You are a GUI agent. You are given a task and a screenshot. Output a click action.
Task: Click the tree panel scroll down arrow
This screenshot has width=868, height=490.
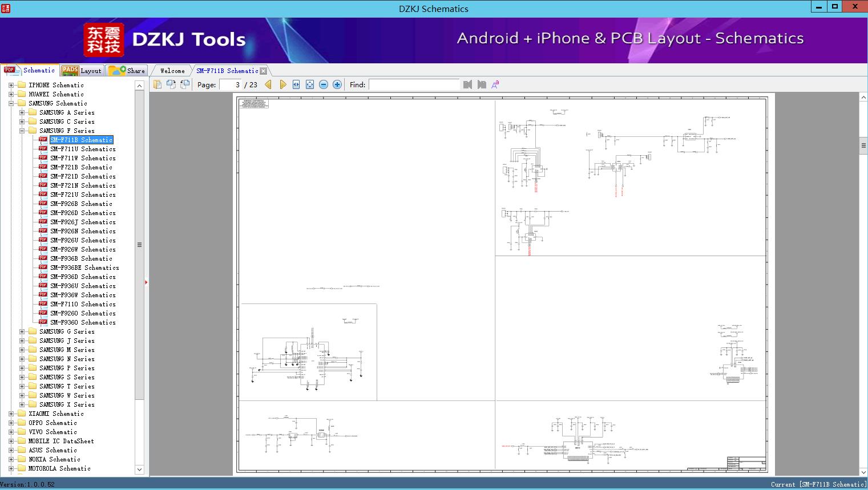[139, 469]
